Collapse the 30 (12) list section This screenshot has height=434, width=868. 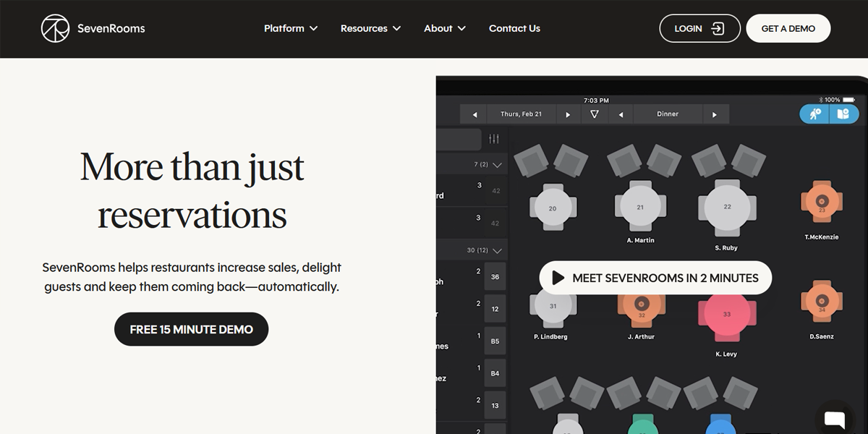(x=497, y=250)
